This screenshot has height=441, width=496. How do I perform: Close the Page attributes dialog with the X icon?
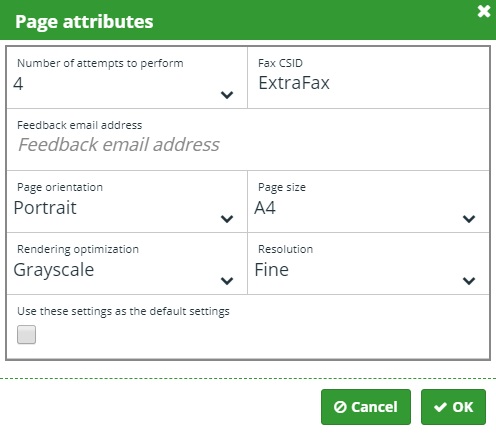pyautogui.click(x=484, y=11)
